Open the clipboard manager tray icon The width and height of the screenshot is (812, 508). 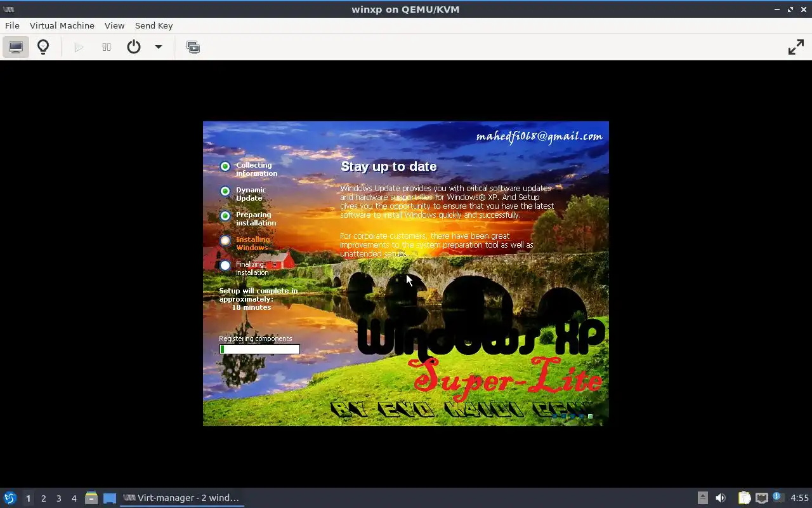[x=744, y=498]
